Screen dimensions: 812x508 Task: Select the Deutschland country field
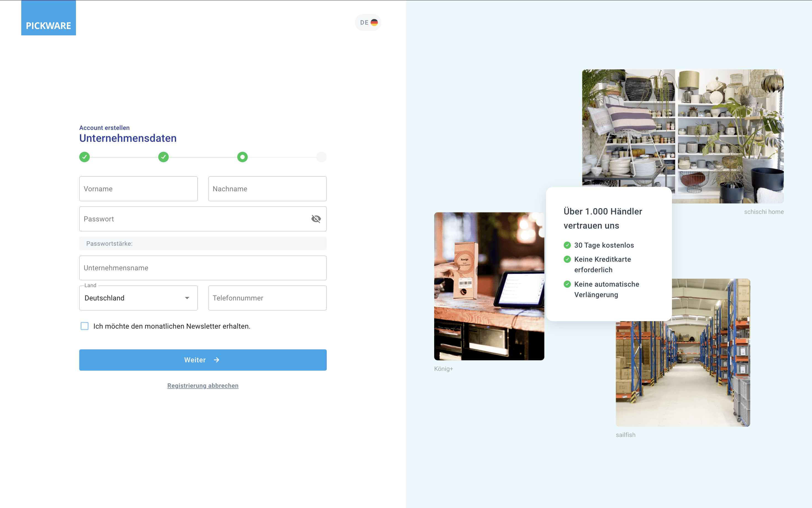[x=131, y=298]
